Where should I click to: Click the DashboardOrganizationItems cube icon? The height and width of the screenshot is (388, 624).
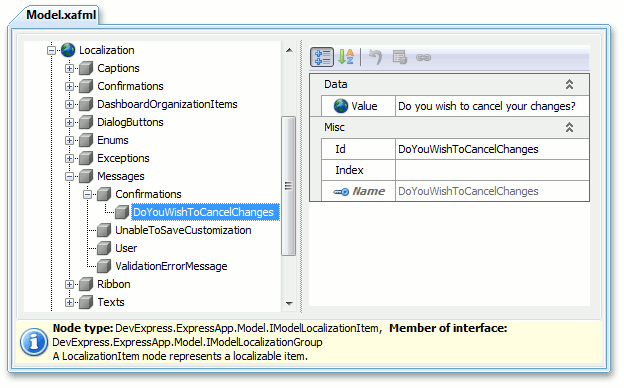(x=86, y=104)
